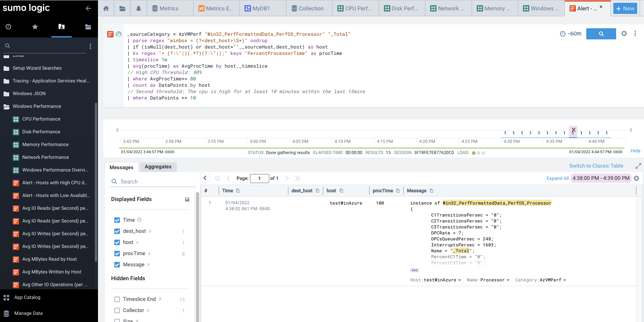The image size is (644, 322).
Task: Go to the previous results page arrow
Action: tap(228, 178)
